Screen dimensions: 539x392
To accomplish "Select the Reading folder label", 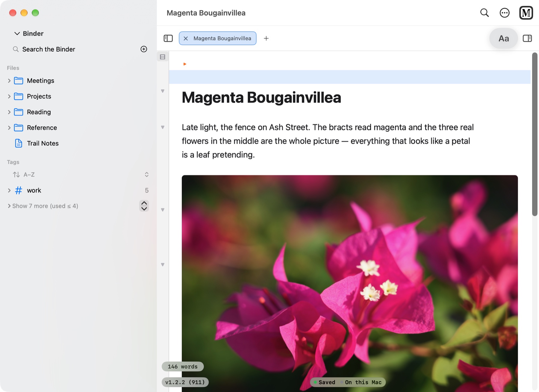I will click(39, 112).
